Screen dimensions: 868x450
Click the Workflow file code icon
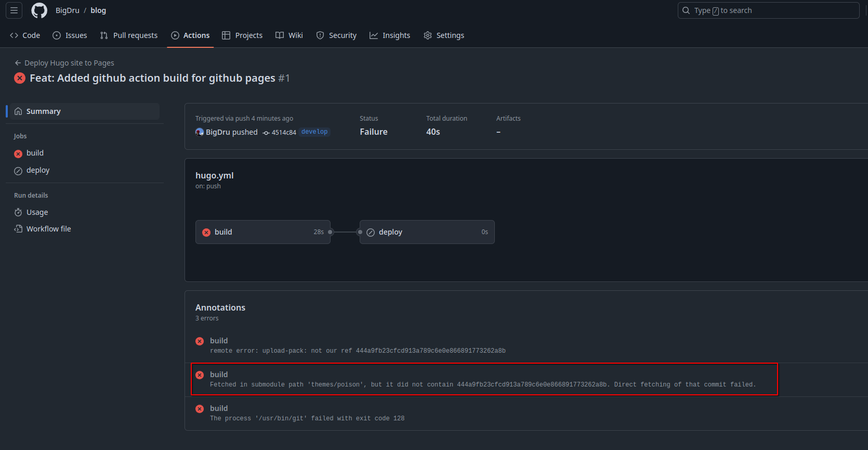click(x=18, y=229)
